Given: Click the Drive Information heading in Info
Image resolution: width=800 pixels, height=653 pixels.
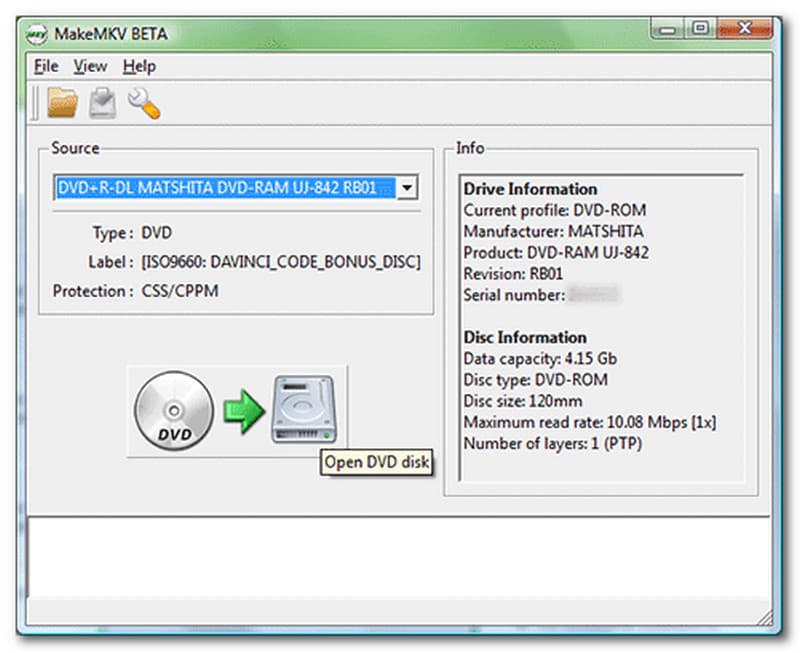Looking at the screenshot, I should tap(530, 189).
